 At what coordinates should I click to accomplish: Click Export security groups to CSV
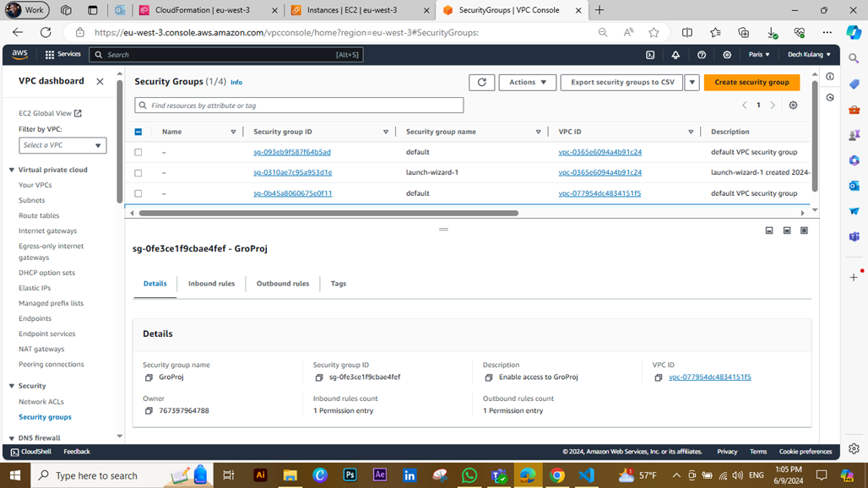point(622,83)
